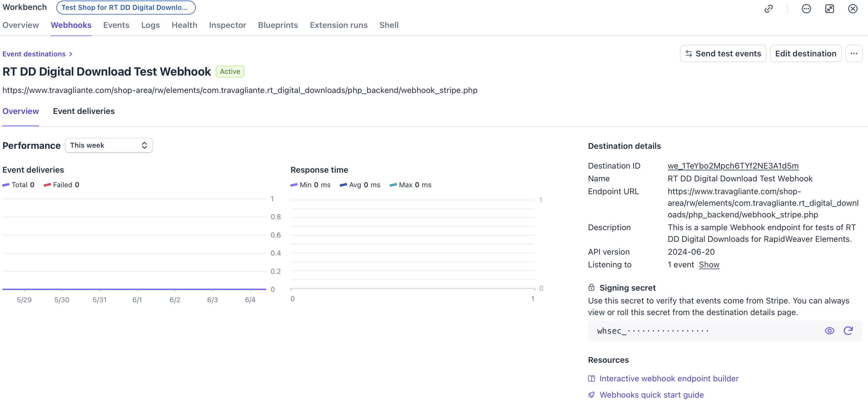Click the 5/29 date on deliveries chart
This screenshot has width=868, height=411.
(x=24, y=300)
